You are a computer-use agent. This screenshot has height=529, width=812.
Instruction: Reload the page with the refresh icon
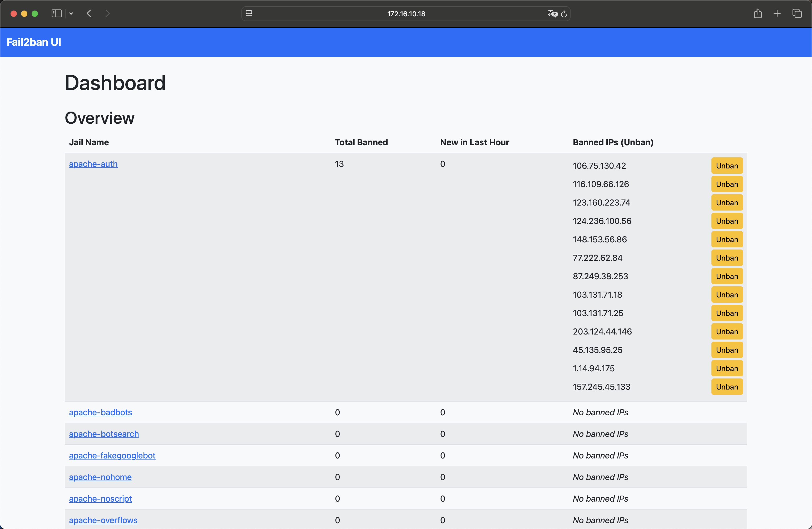564,14
